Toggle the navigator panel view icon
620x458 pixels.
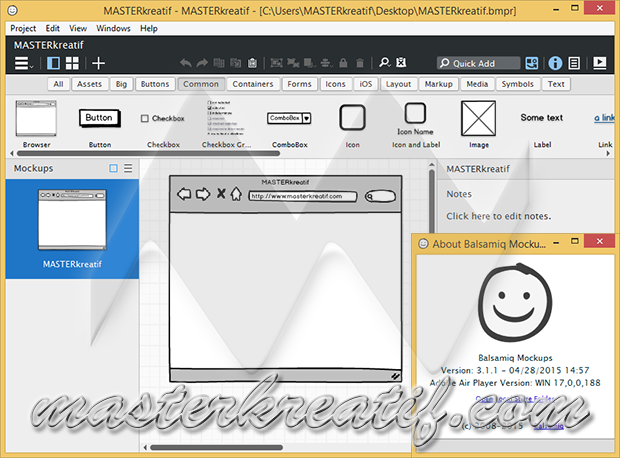point(53,63)
